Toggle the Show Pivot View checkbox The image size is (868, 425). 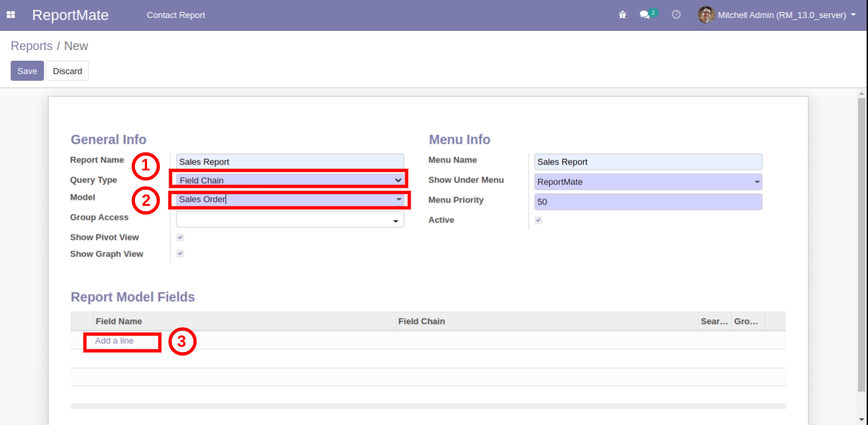180,237
